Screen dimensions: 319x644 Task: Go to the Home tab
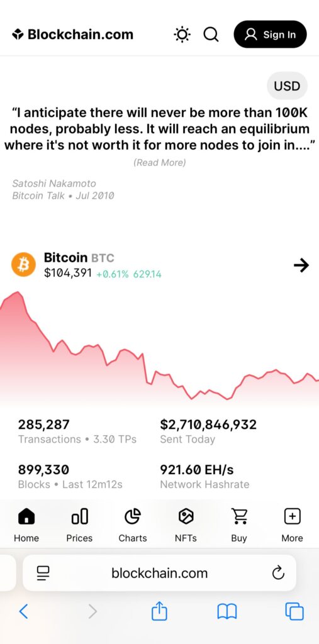(x=26, y=525)
